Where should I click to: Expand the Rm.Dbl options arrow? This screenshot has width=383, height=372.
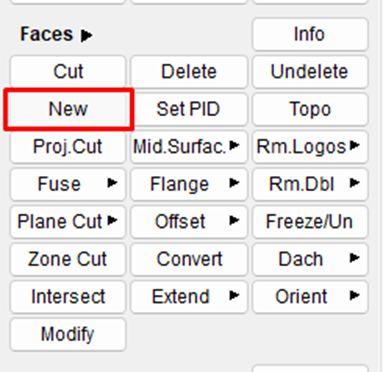click(x=355, y=183)
